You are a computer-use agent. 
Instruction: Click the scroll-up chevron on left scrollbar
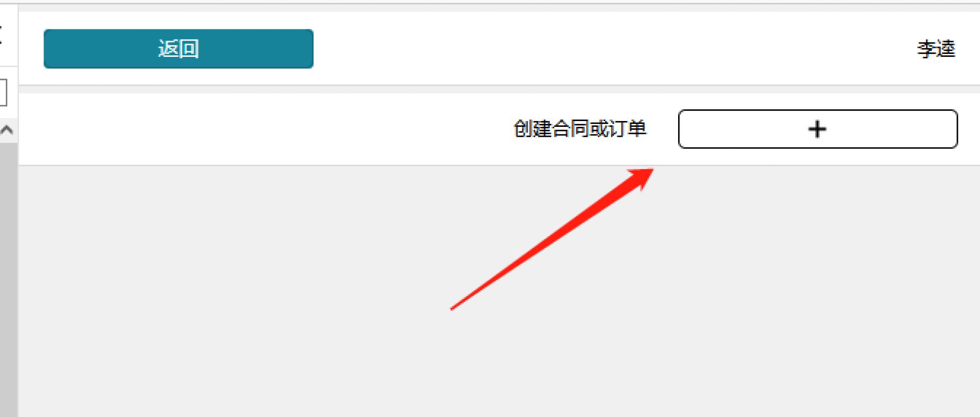pos(7,130)
